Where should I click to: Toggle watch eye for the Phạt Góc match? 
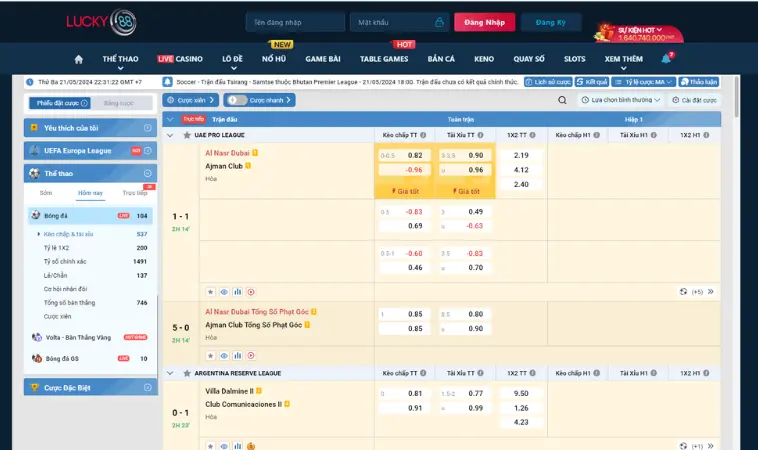[224, 356]
